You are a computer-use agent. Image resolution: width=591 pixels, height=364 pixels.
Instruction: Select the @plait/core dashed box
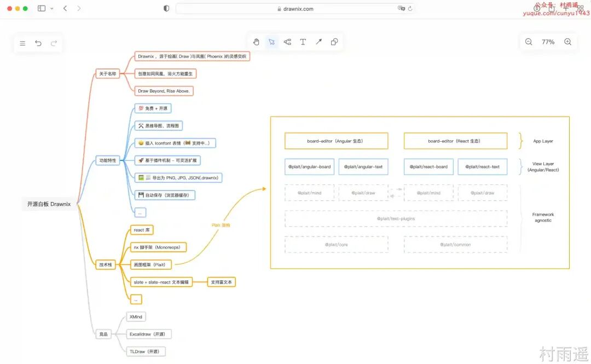pyautogui.click(x=336, y=245)
